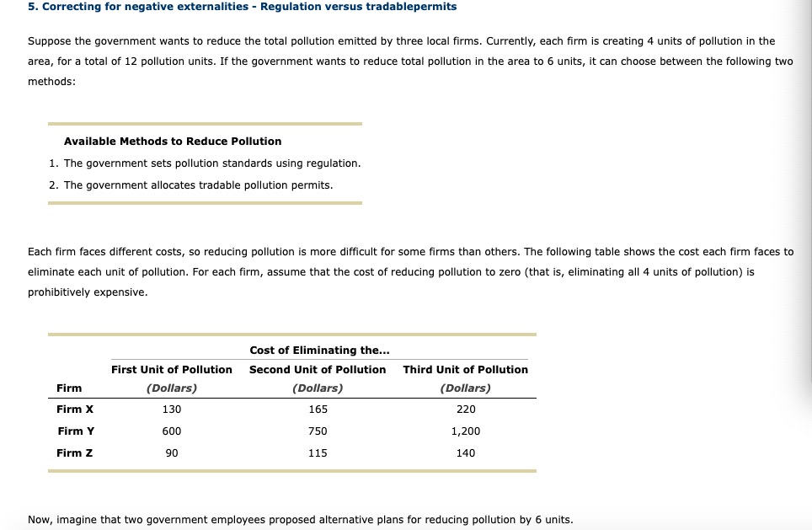This screenshot has height=530, width=812.
Task: Click the First Unit of Pollution column header
Action: pos(171,369)
